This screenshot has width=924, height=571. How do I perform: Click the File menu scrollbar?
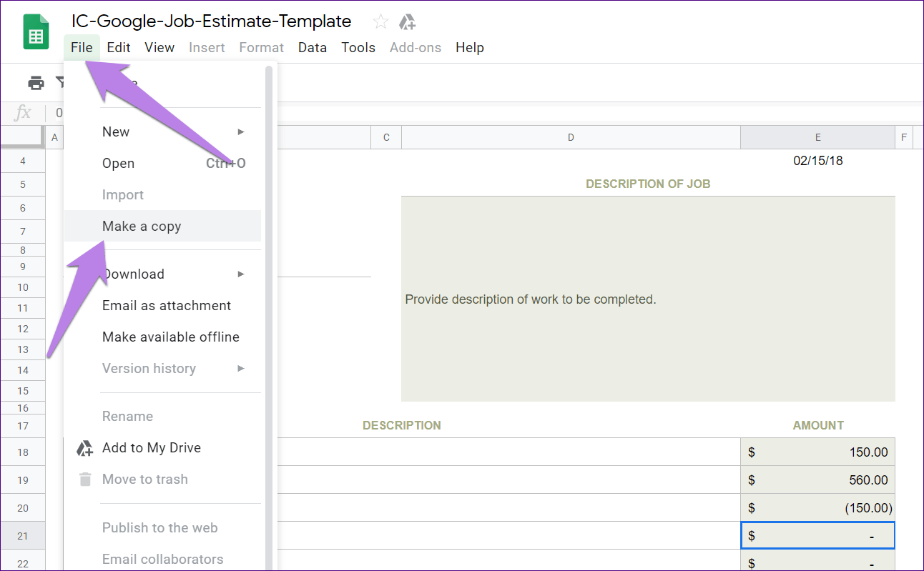tap(269, 318)
